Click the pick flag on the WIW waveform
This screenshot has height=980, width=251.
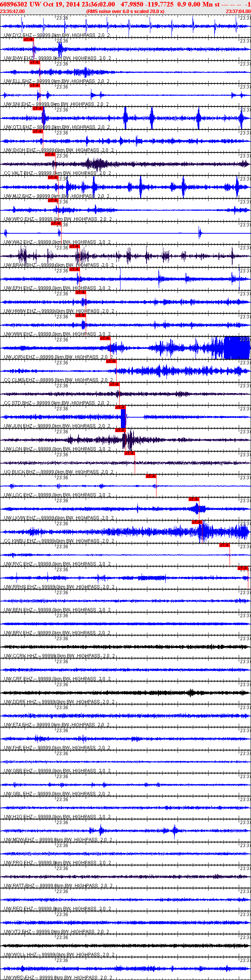click(x=80, y=315)
